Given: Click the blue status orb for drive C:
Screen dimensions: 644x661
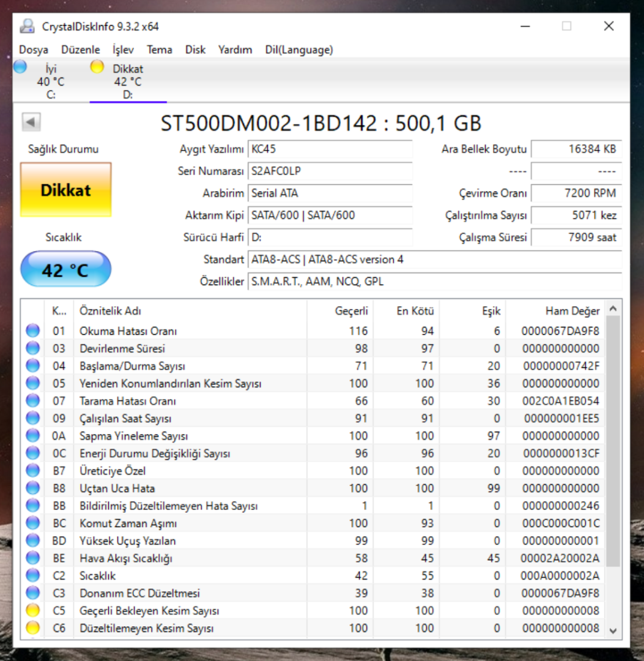Looking at the screenshot, I should pos(20,67).
